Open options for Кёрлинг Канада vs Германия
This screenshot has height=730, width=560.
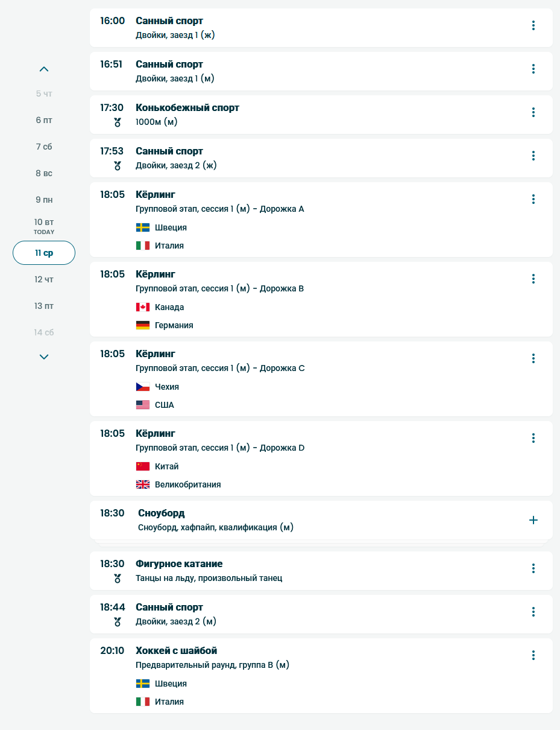coord(533,279)
